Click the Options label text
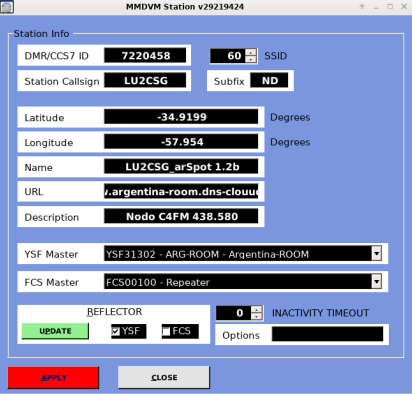This screenshot has width=412, height=394. tap(241, 335)
